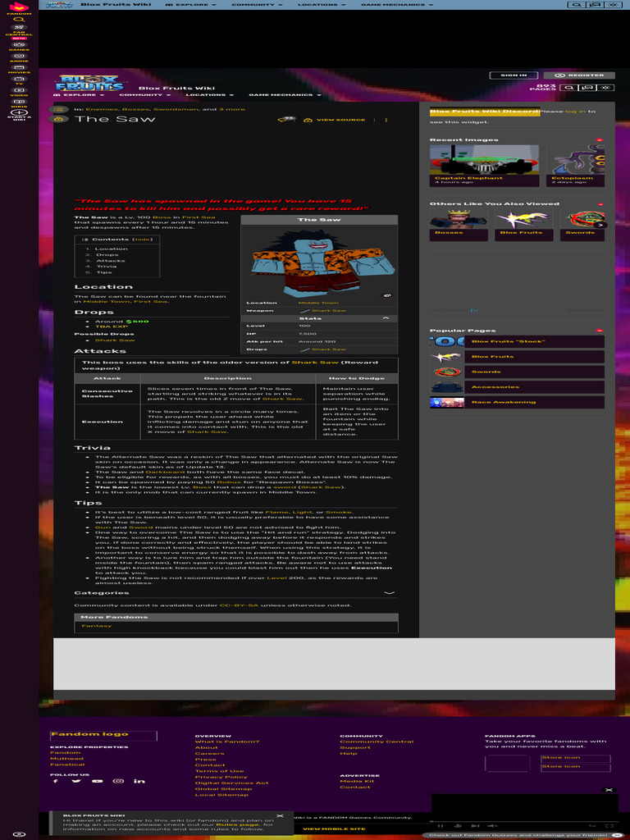Expand the Categories section
Screen dimensions: 630x840
coord(389,592)
